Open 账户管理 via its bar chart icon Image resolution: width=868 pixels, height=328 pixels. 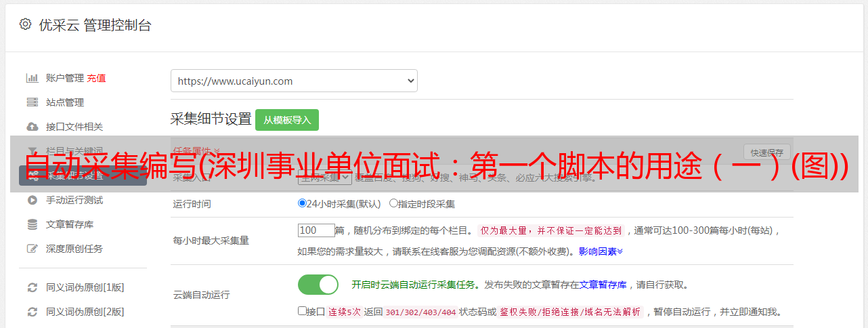(32, 78)
